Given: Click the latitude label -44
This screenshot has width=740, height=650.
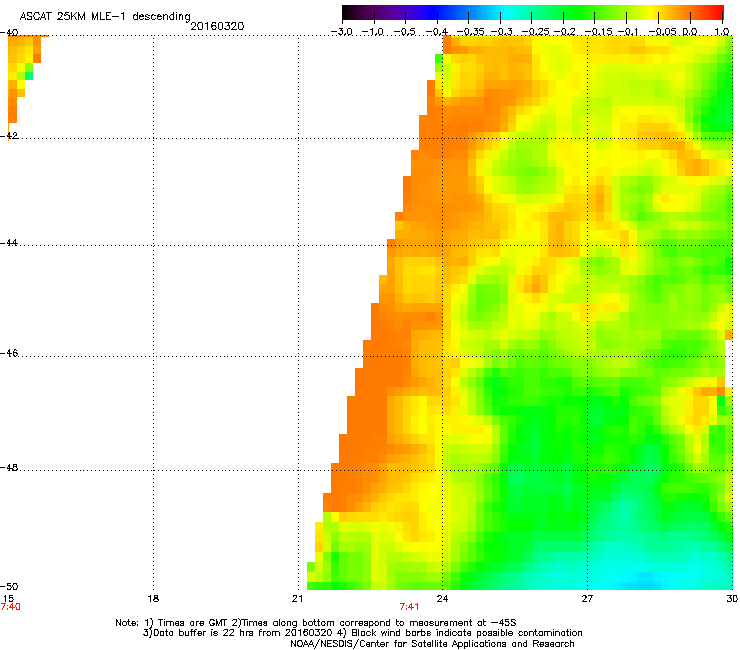Looking at the screenshot, I should tap(9, 243).
